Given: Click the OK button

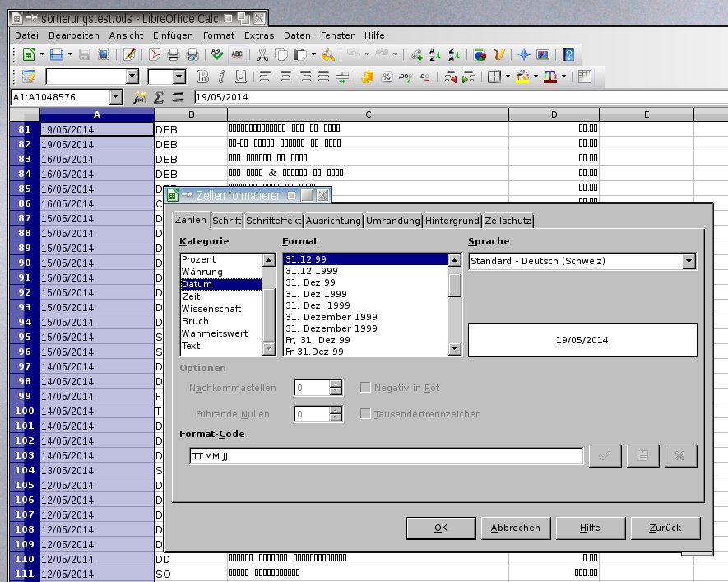Looking at the screenshot, I should (441, 528).
